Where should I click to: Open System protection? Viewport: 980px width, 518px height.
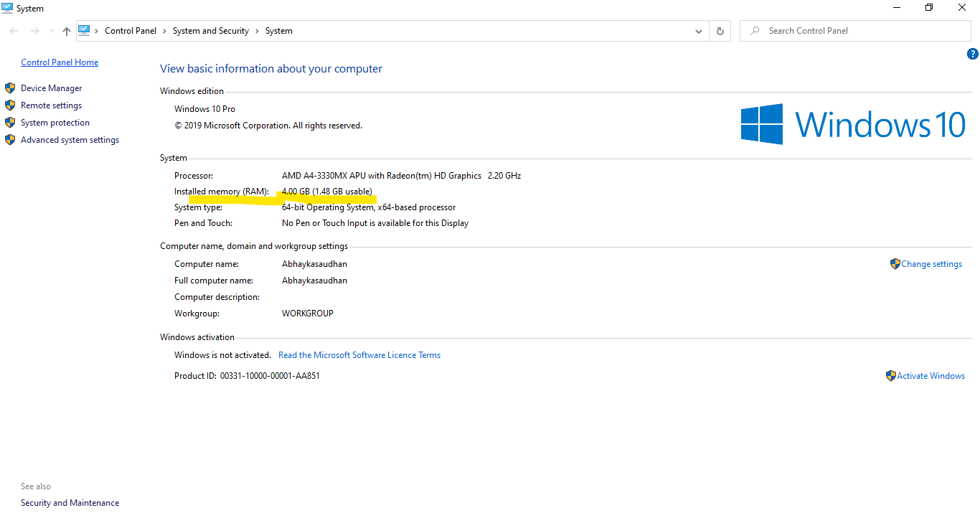pyautogui.click(x=55, y=123)
